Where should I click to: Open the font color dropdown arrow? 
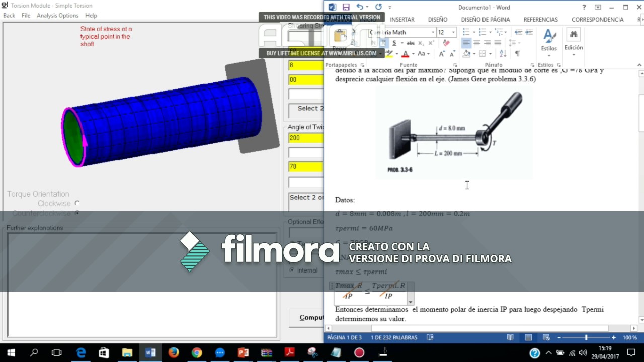point(414,54)
